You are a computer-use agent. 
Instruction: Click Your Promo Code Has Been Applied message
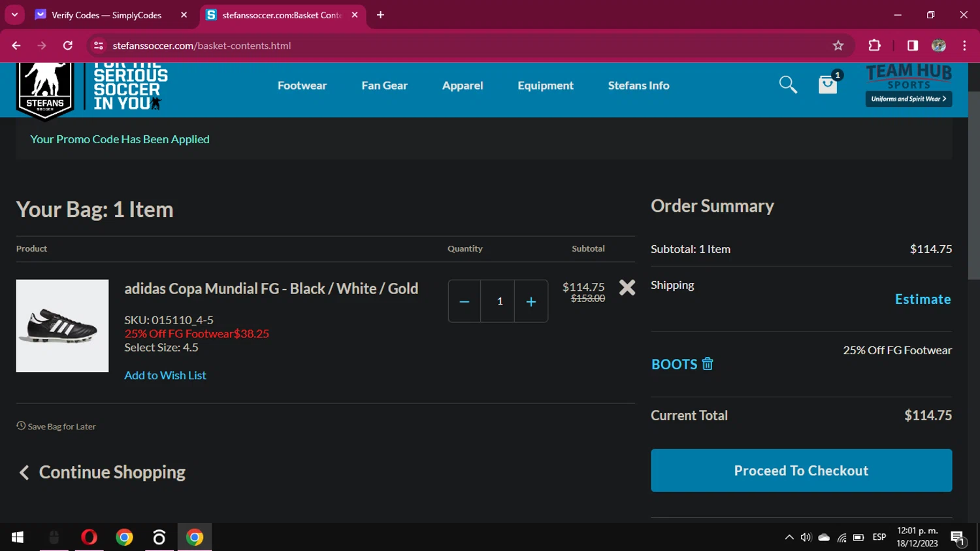coord(120,139)
